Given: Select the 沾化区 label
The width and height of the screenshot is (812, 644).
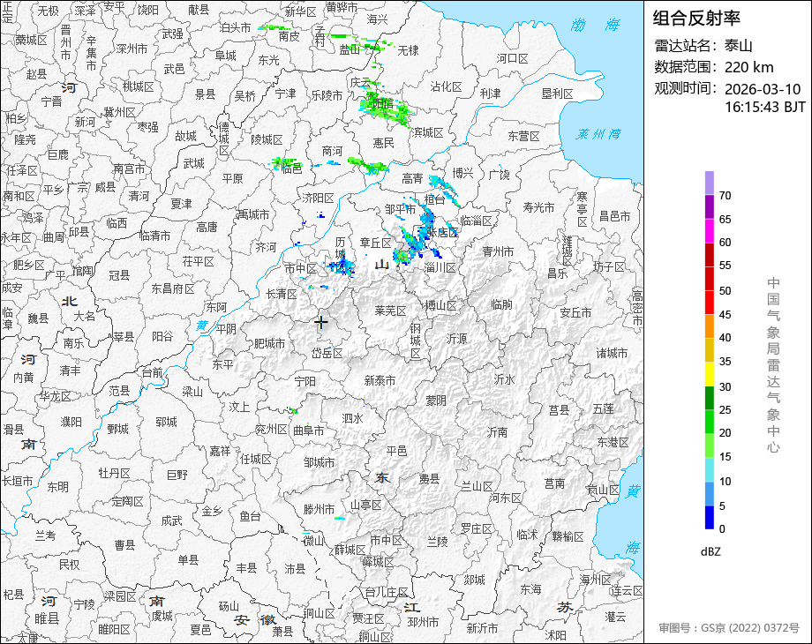Looking at the screenshot, I should (x=446, y=86).
